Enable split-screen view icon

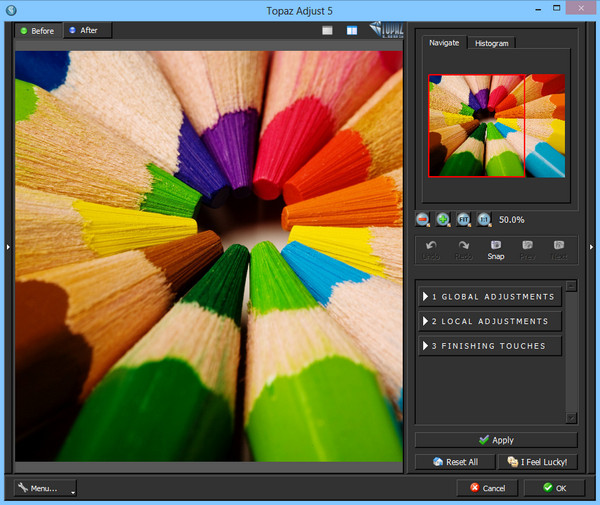[x=352, y=30]
